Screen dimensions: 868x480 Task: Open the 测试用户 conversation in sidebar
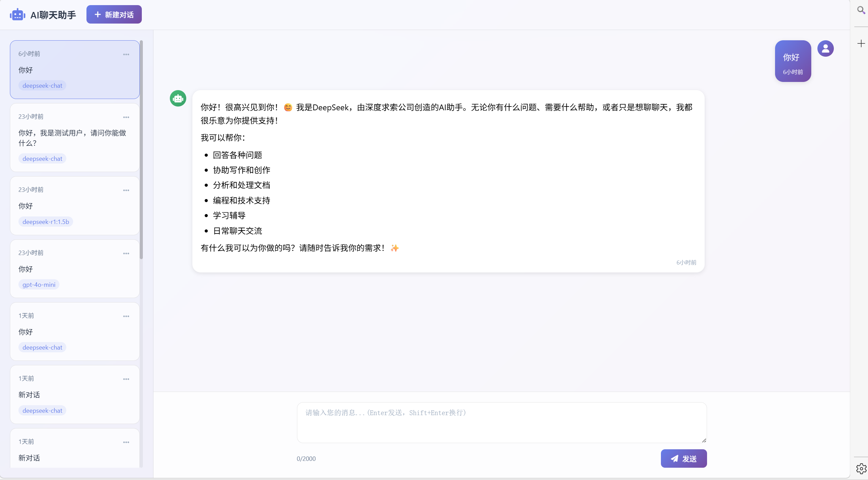click(x=72, y=138)
